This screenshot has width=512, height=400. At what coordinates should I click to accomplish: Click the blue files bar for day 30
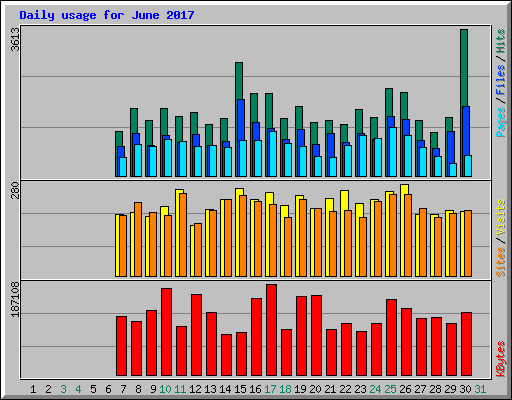coord(466,131)
